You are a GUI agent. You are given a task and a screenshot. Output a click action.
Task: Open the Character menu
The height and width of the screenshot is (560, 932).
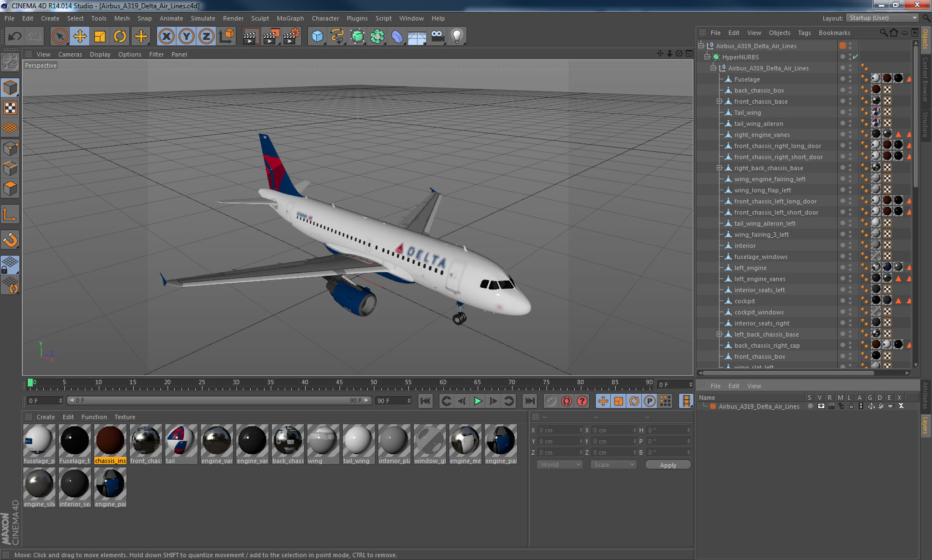point(325,18)
